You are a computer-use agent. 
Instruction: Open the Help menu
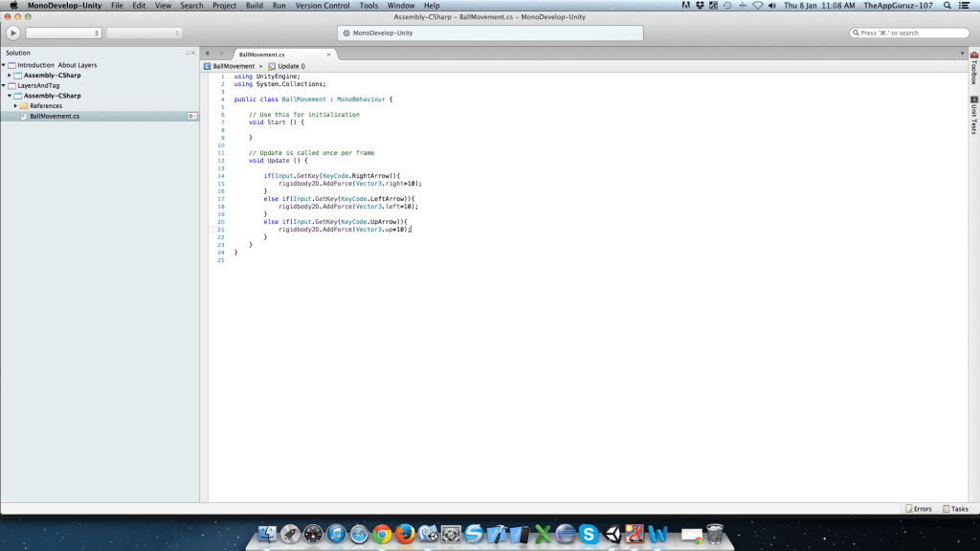coord(432,6)
